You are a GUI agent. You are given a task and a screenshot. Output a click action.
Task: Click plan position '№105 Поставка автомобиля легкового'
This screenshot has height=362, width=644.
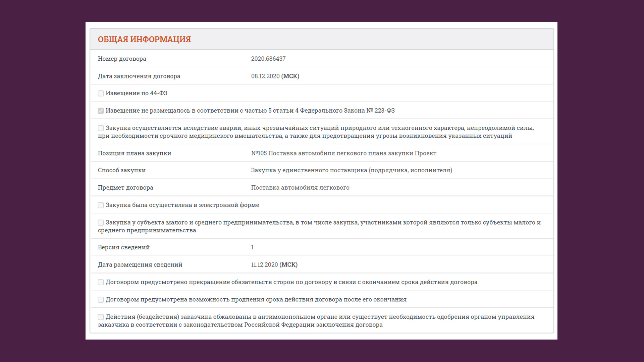click(x=343, y=153)
